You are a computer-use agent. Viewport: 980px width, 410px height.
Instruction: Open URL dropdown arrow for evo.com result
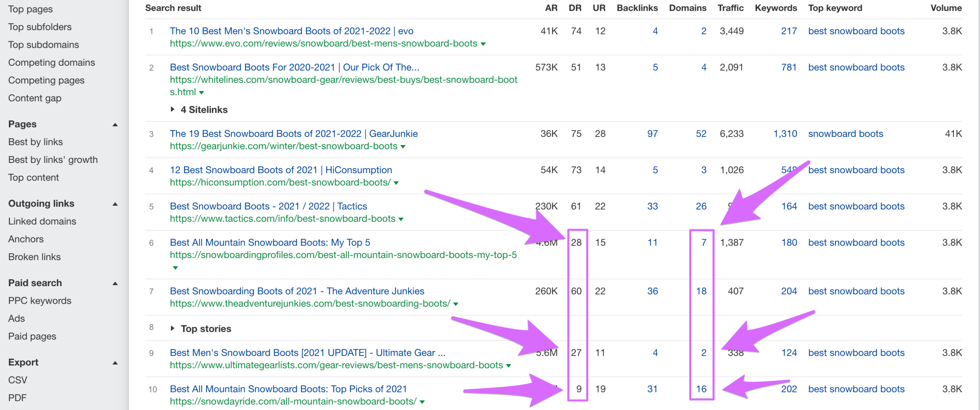click(483, 44)
